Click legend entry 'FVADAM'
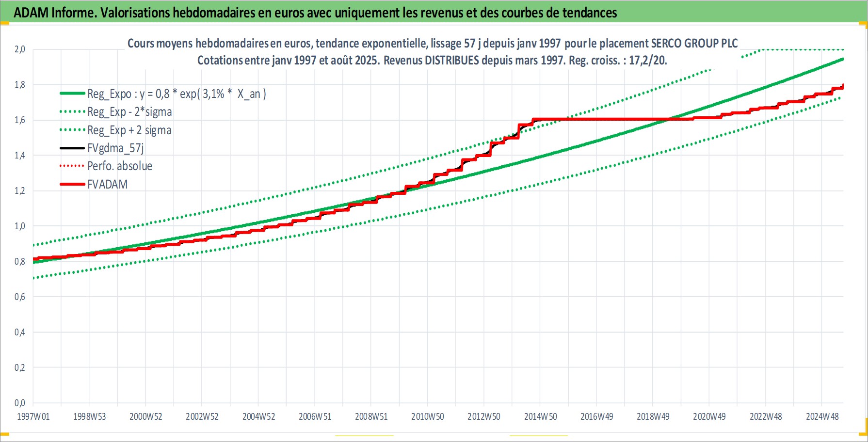This screenshot has height=442, width=868. pos(107,184)
